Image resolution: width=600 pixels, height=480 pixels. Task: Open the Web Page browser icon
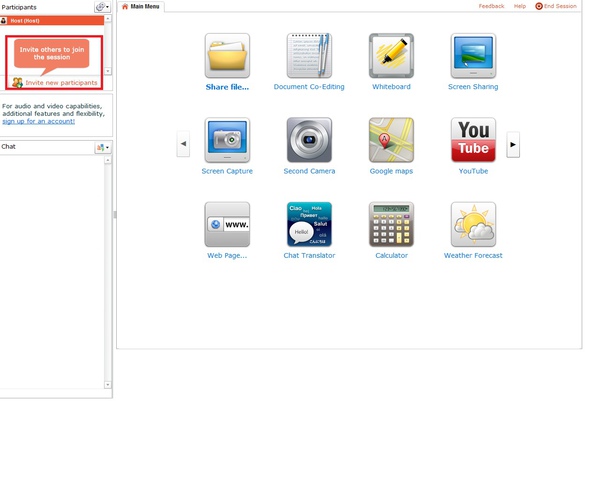(x=227, y=224)
